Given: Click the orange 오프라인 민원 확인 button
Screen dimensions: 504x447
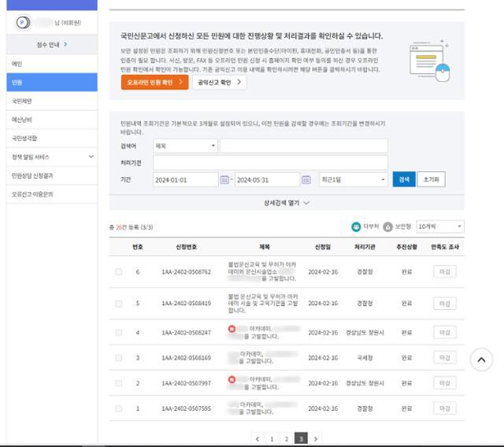Looking at the screenshot, I should click(x=154, y=81).
